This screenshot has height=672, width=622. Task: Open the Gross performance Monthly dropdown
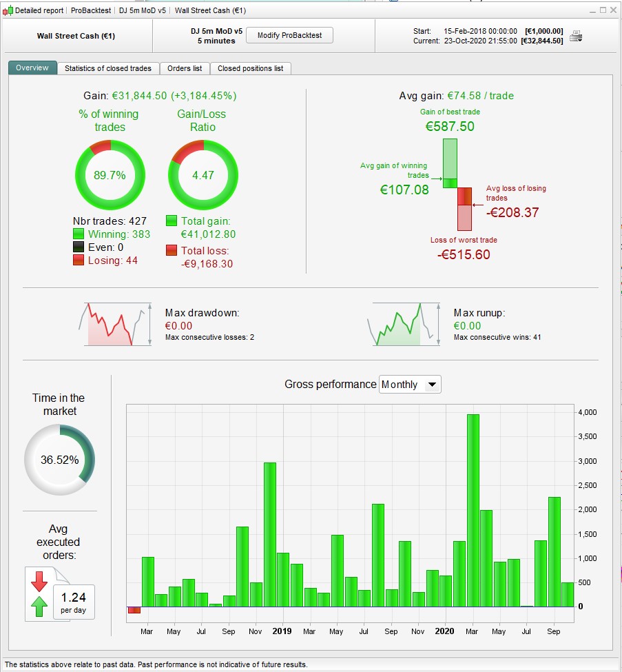click(410, 385)
